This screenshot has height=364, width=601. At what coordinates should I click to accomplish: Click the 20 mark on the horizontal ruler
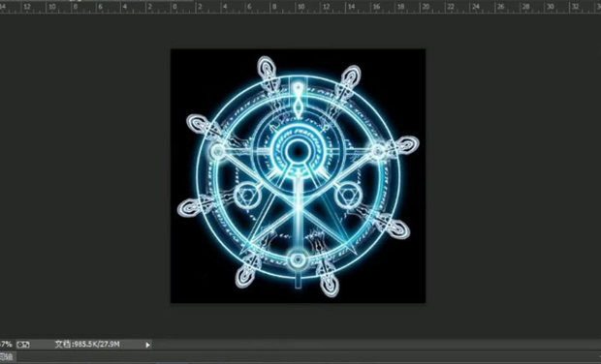[x=427, y=7]
